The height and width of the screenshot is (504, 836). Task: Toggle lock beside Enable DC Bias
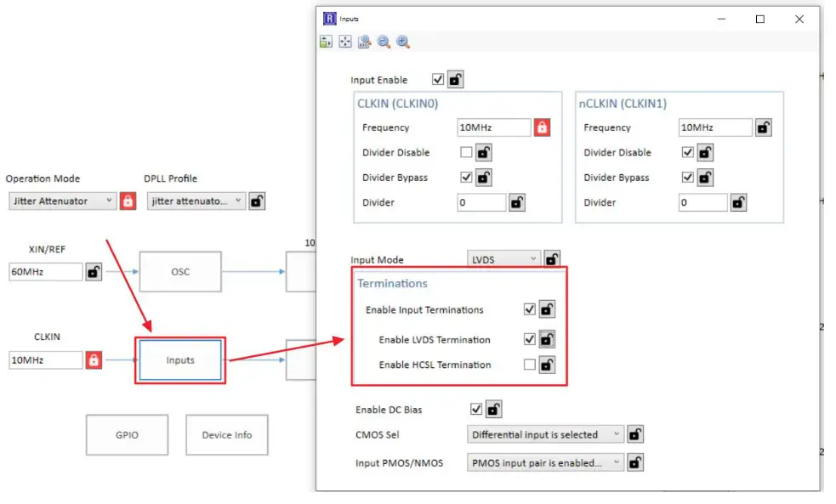[x=494, y=409]
